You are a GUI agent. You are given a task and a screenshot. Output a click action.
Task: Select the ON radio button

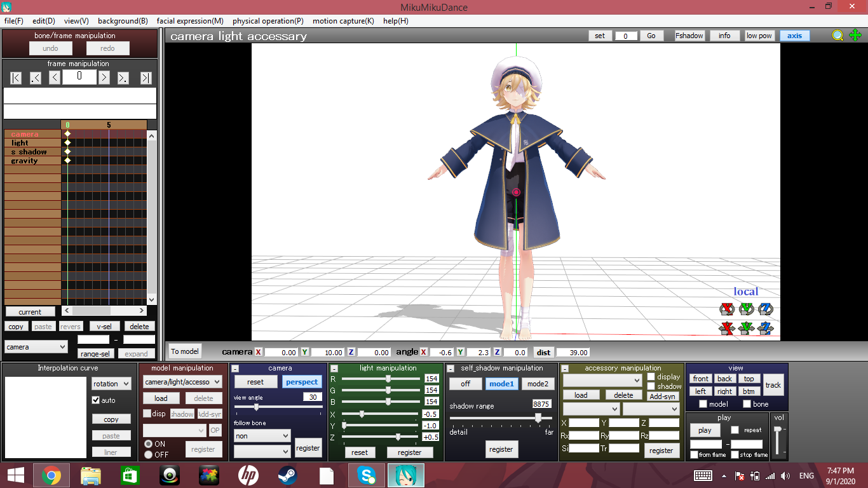click(x=148, y=444)
